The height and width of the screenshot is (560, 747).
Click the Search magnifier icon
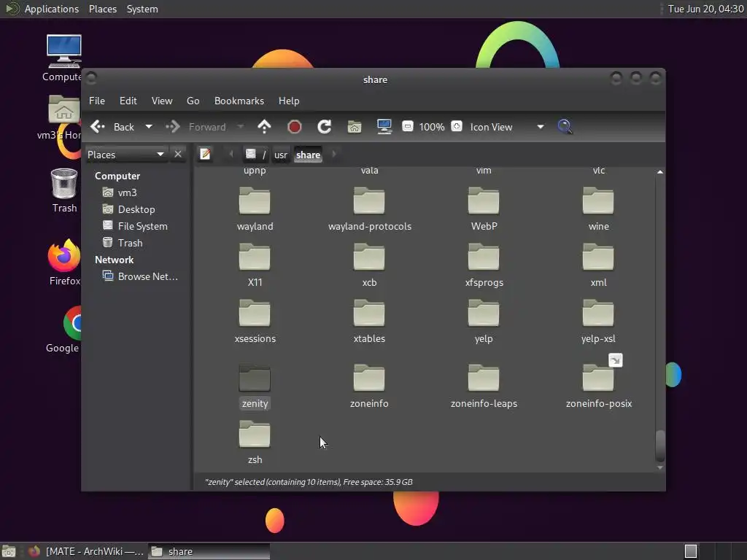[565, 127]
